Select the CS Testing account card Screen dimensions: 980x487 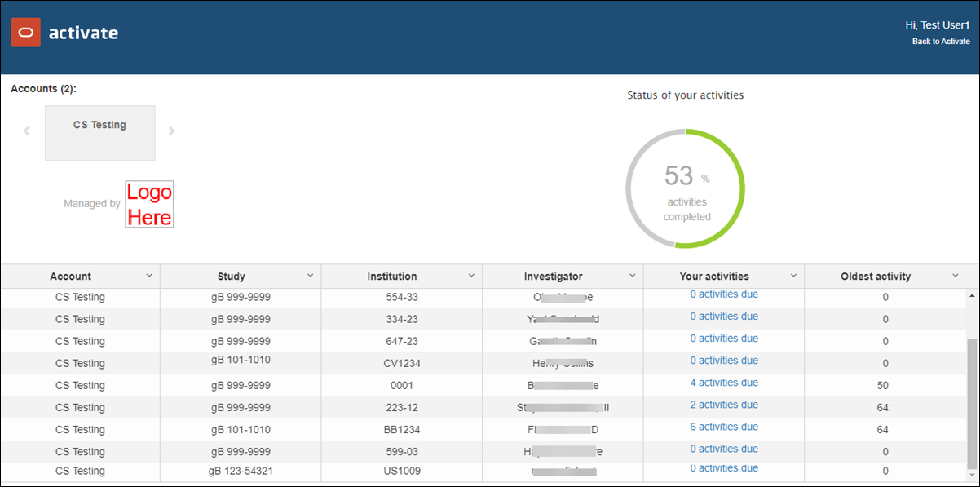pyautogui.click(x=99, y=132)
